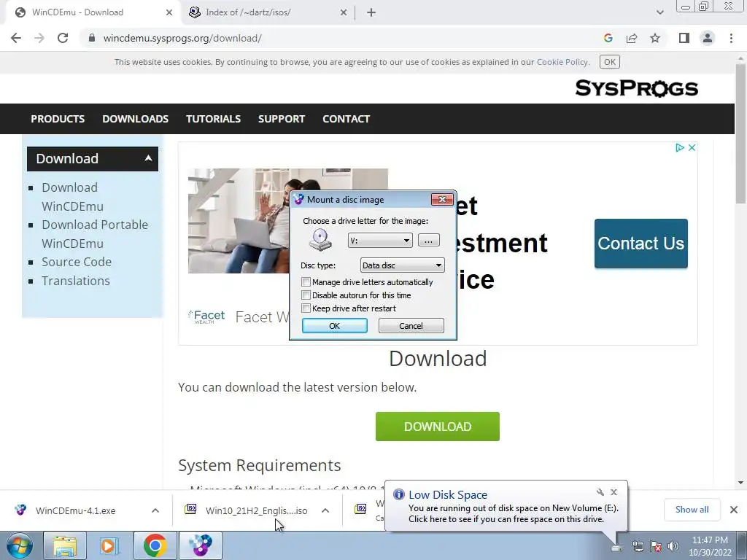The width and height of the screenshot is (747, 560).
Task: Click the page vertical scrollbar thumb
Action: (x=740, y=133)
